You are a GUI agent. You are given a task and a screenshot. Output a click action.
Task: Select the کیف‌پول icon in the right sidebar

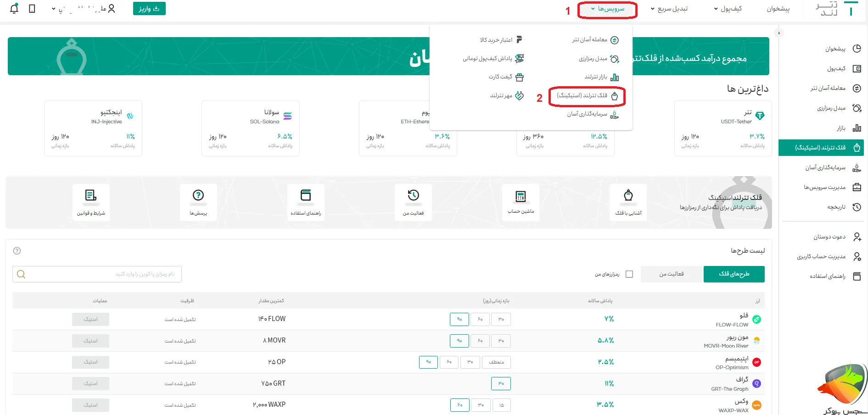[857, 68]
